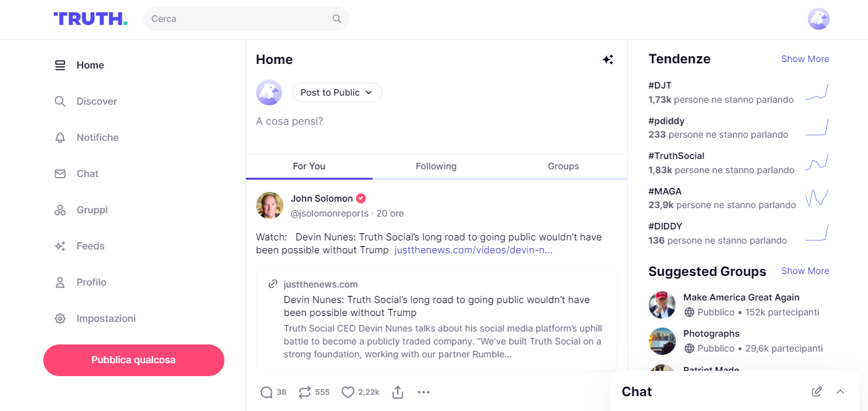
Task: Click the ReTruth icon showing 555
Action: [x=305, y=392]
